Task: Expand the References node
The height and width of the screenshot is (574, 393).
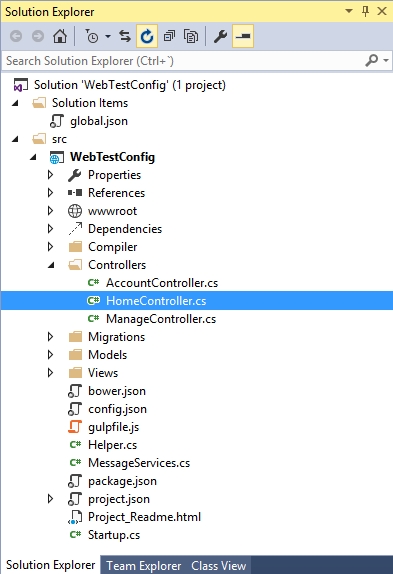Action: [x=50, y=193]
